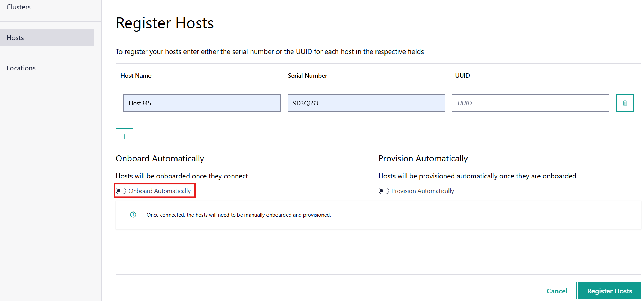This screenshot has width=644, height=301.
Task: Select the UUID column header text
Action: click(462, 75)
